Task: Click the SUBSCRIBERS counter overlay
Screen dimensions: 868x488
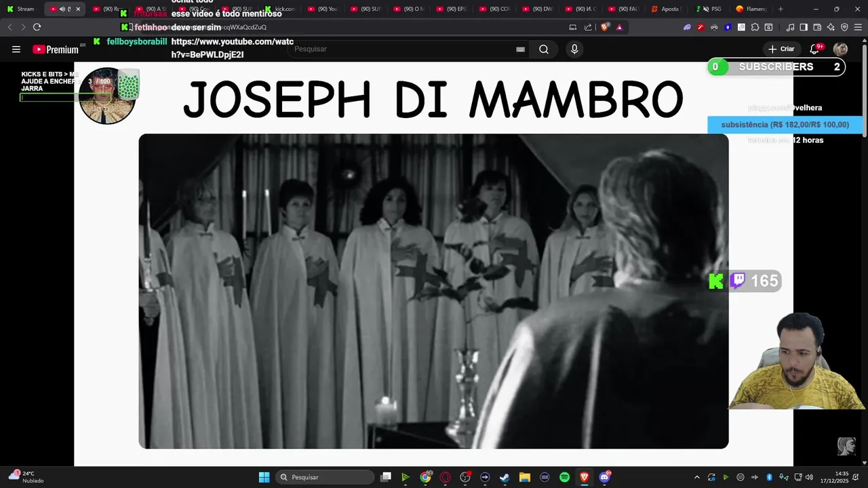Action: (x=776, y=67)
